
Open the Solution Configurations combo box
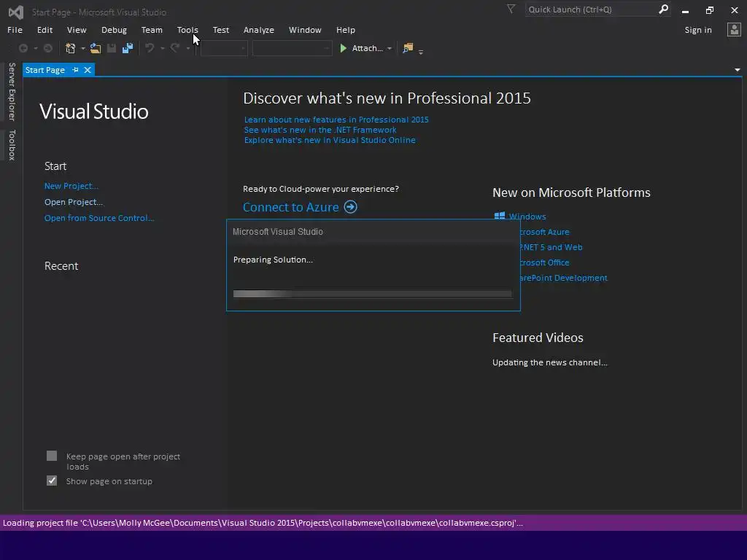pyautogui.click(x=224, y=48)
